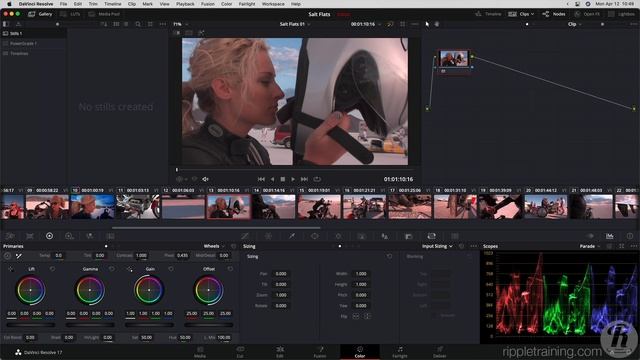Pick white point for Gain
This screenshot has width=640, height=360.
tap(129, 269)
